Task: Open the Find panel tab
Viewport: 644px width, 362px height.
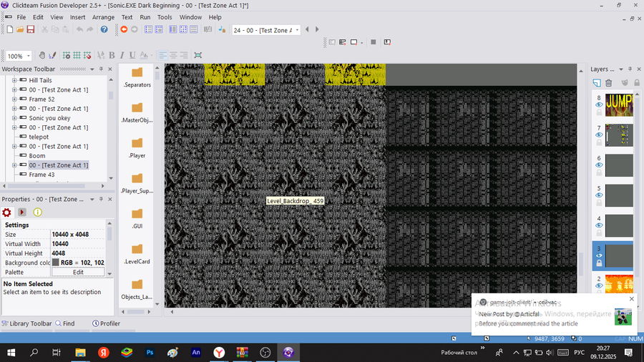Action: [65, 323]
